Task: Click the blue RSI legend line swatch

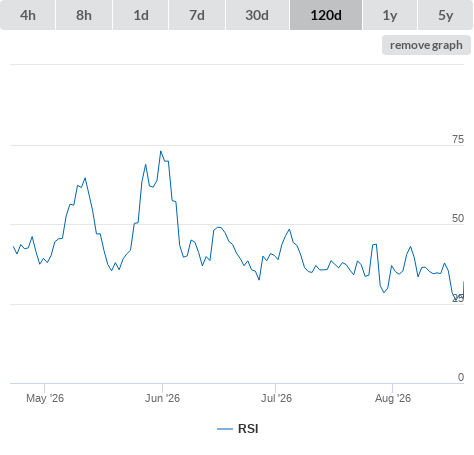Action: [225, 429]
